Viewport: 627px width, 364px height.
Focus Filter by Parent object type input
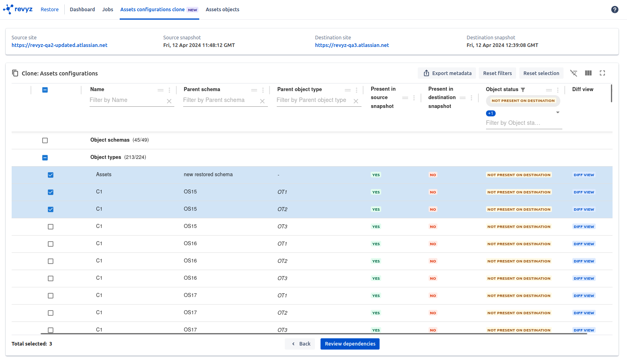(x=314, y=100)
